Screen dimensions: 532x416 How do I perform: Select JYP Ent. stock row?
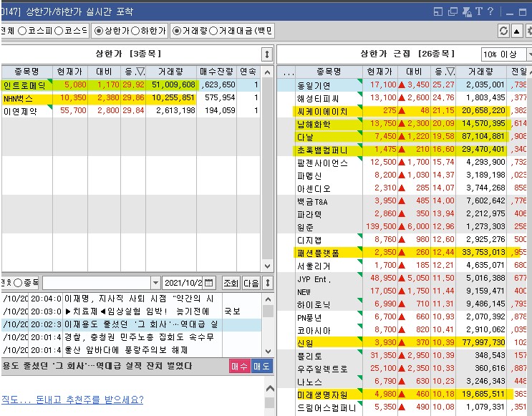click(x=404, y=279)
